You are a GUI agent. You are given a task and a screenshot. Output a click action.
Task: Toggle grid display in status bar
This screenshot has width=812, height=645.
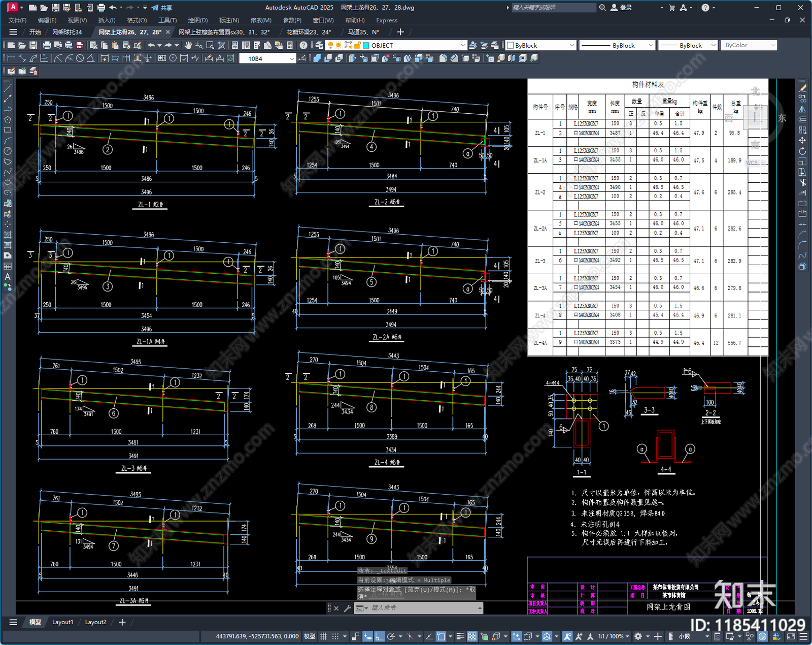(323, 636)
